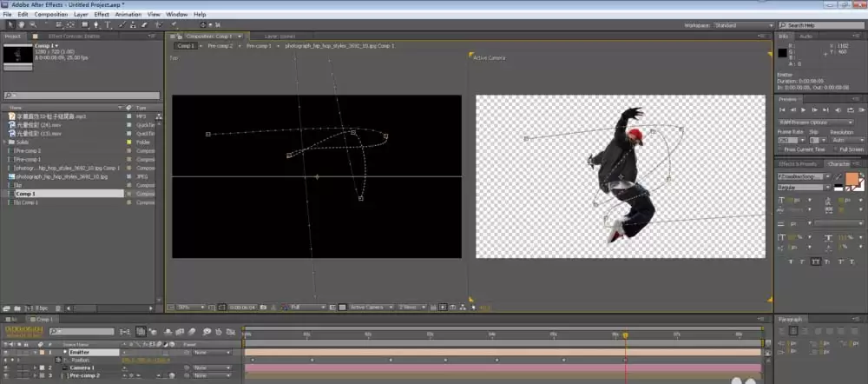Select the Hand tool in toolbar
Screen dimensions: 868x384
coord(22,25)
